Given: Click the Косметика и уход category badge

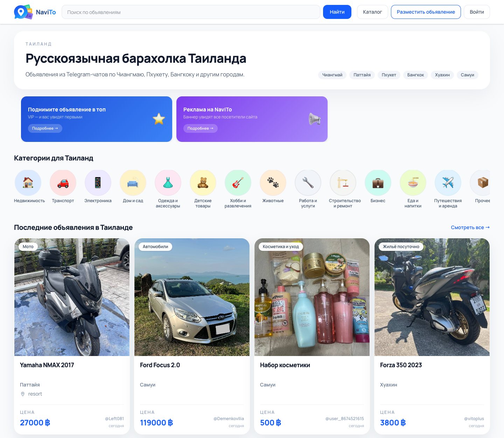Looking at the screenshot, I should click(x=281, y=247).
